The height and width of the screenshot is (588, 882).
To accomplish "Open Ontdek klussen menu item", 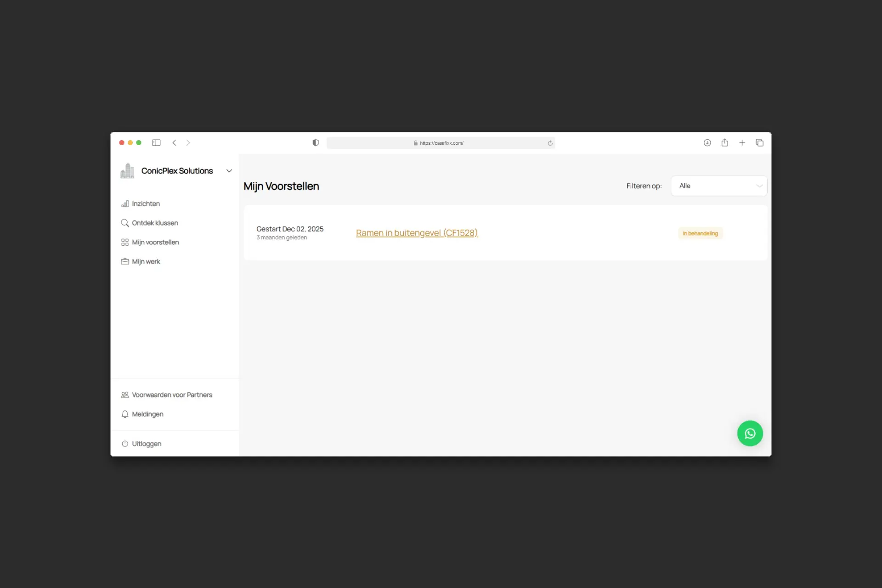I will coord(155,223).
